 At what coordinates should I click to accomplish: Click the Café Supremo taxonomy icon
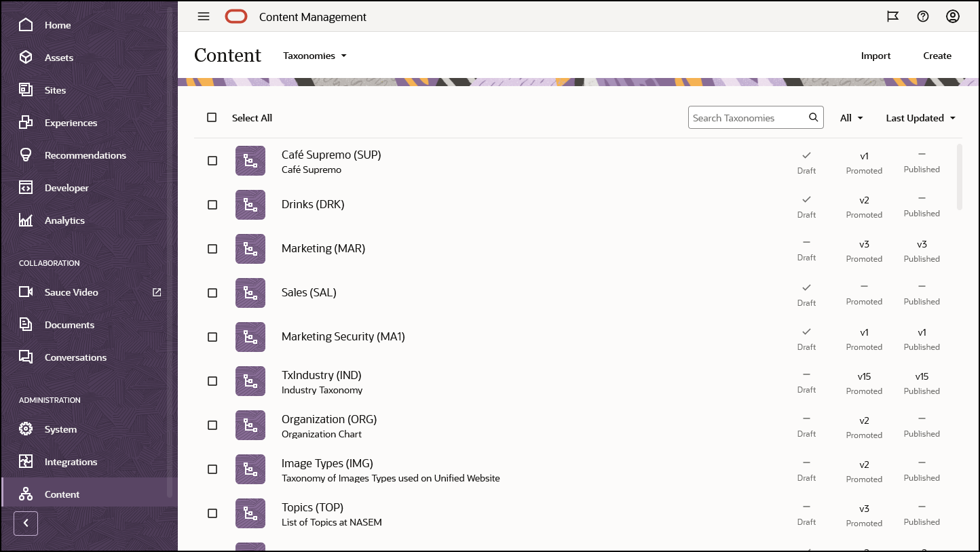click(x=250, y=161)
